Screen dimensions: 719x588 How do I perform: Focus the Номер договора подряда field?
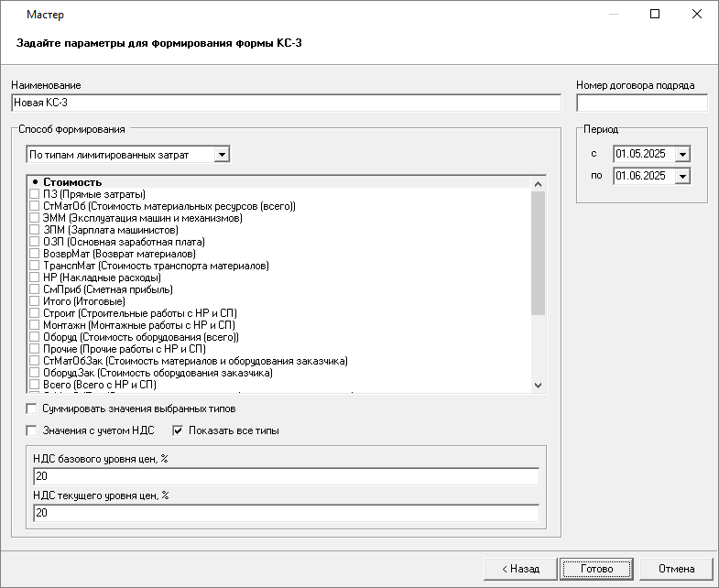tap(641, 103)
